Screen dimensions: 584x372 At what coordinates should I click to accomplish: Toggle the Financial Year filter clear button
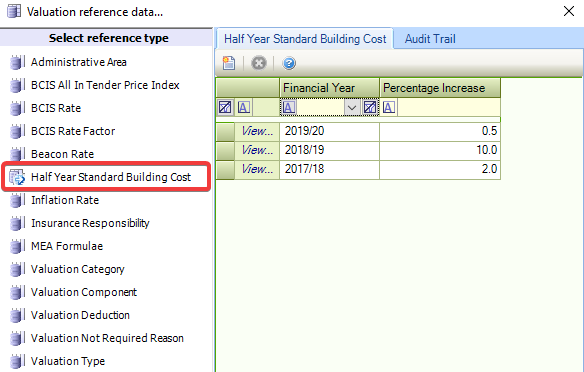click(x=370, y=107)
